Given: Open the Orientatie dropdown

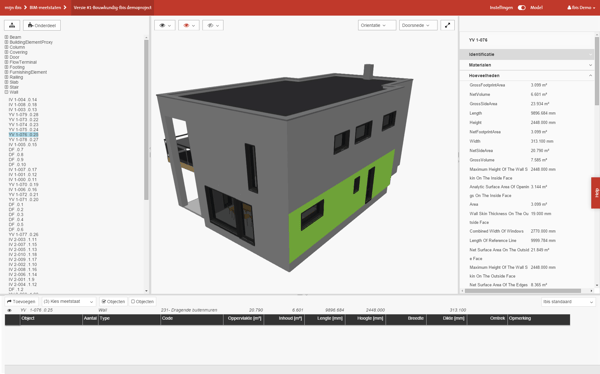Looking at the screenshot, I should (377, 25).
